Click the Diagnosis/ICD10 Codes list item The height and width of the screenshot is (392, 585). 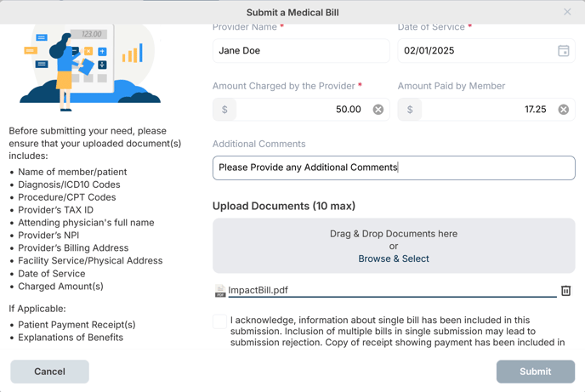coord(69,185)
